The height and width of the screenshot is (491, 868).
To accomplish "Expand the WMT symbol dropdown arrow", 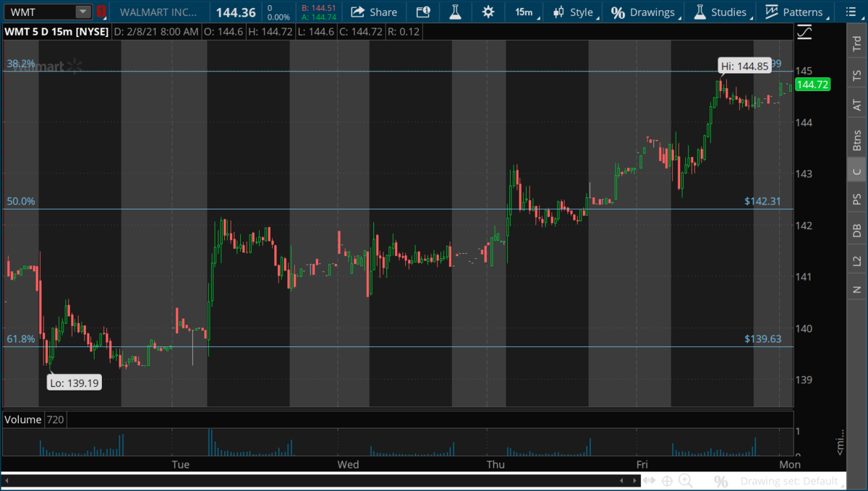I will (x=83, y=12).
